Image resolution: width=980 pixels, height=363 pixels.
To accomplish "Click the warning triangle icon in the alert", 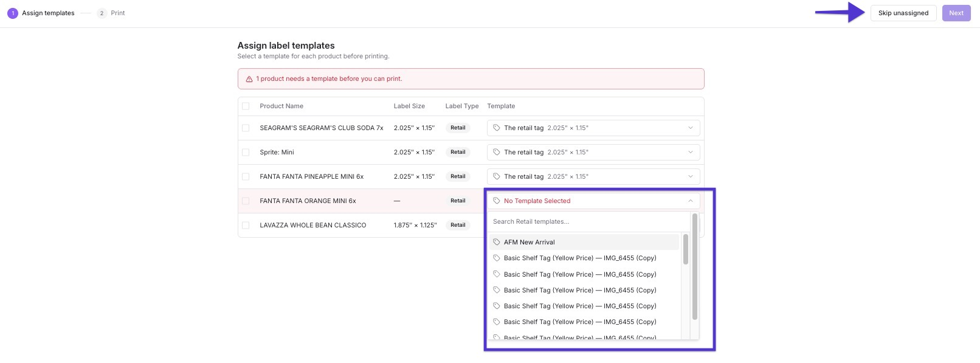I will point(249,79).
